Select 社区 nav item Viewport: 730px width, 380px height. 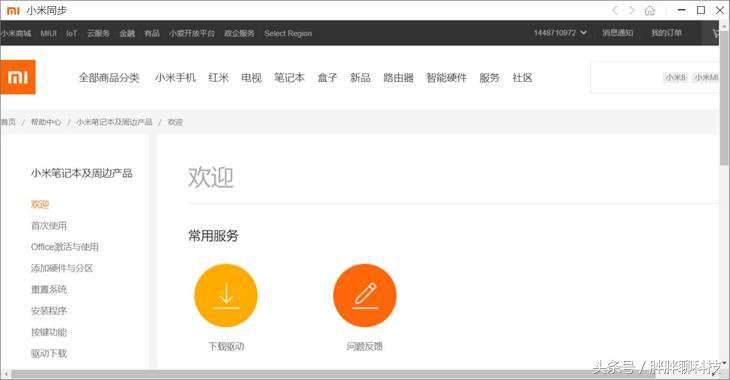(522, 78)
